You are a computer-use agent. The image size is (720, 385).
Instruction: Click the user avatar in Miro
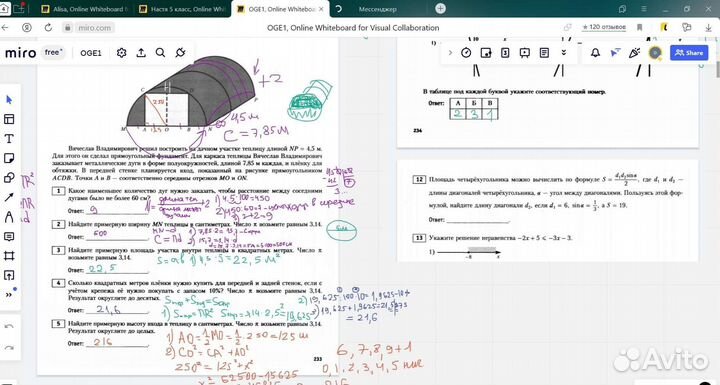point(655,53)
